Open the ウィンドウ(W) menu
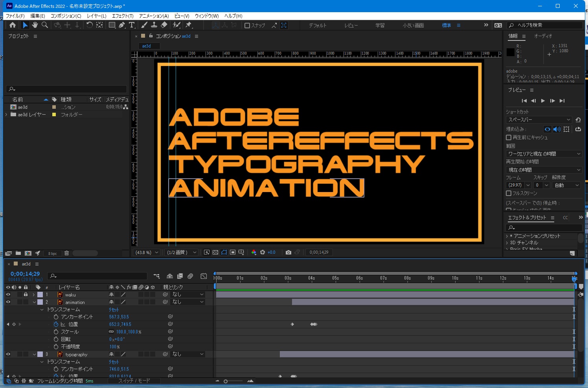The image size is (588, 388). pos(207,16)
